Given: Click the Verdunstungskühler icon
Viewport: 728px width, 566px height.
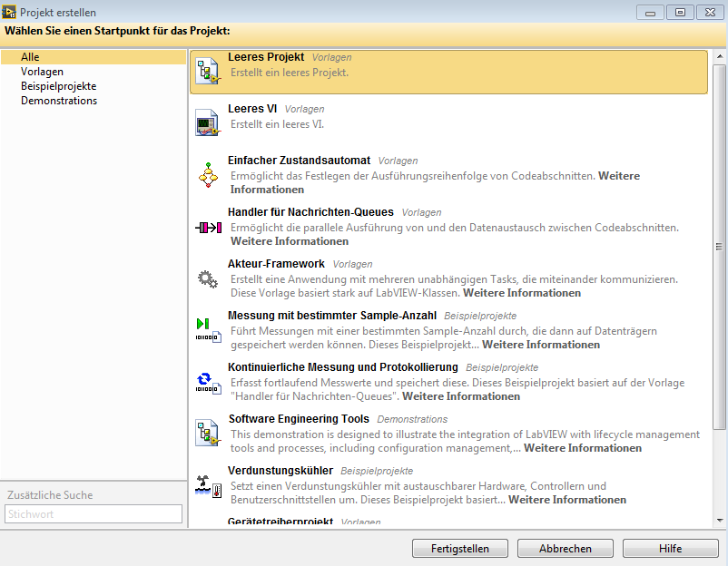Looking at the screenshot, I should pyautogui.click(x=209, y=486).
